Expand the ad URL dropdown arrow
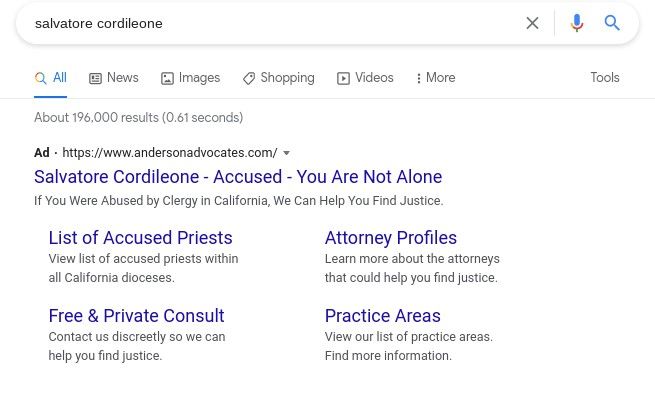Image resolution: width=655 pixels, height=394 pixels. click(287, 153)
